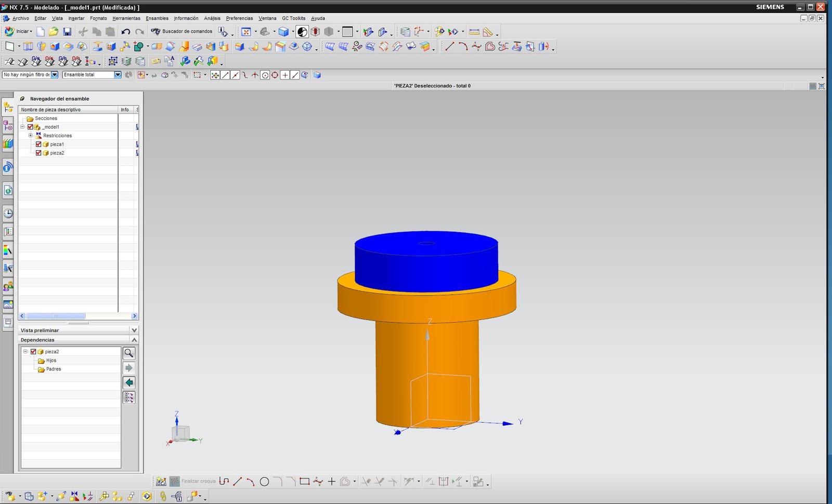Open the Iniciar dropdown arrow
This screenshot has height=504, width=832.
click(31, 32)
